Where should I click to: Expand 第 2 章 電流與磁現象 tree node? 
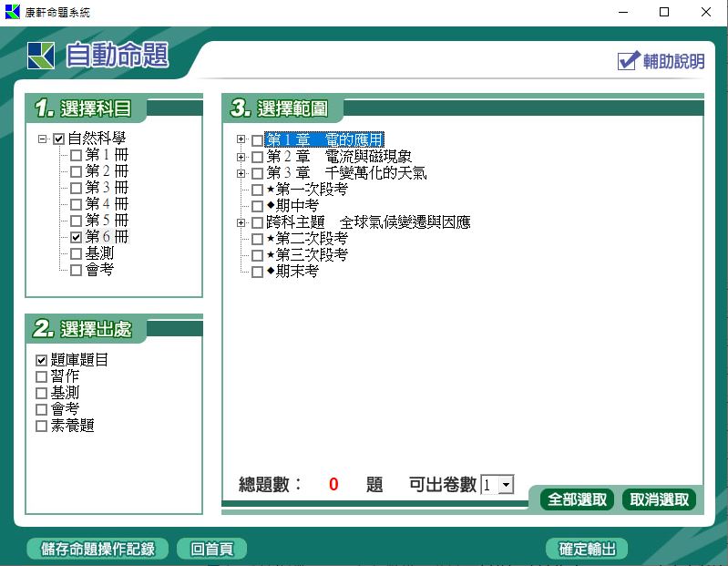point(241,157)
